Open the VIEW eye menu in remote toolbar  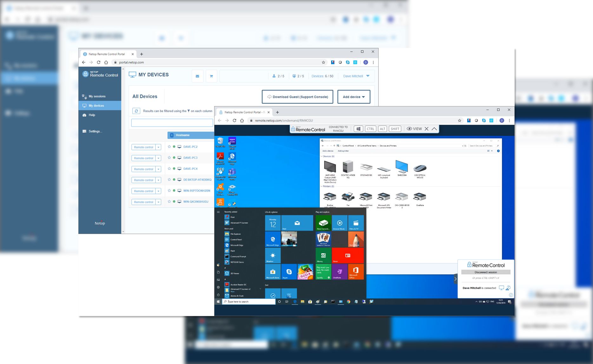click(414, 129)
